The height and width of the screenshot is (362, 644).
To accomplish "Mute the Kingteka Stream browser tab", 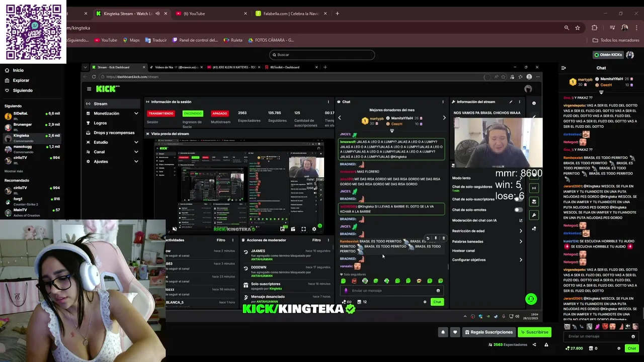I will tap(157, 14).
